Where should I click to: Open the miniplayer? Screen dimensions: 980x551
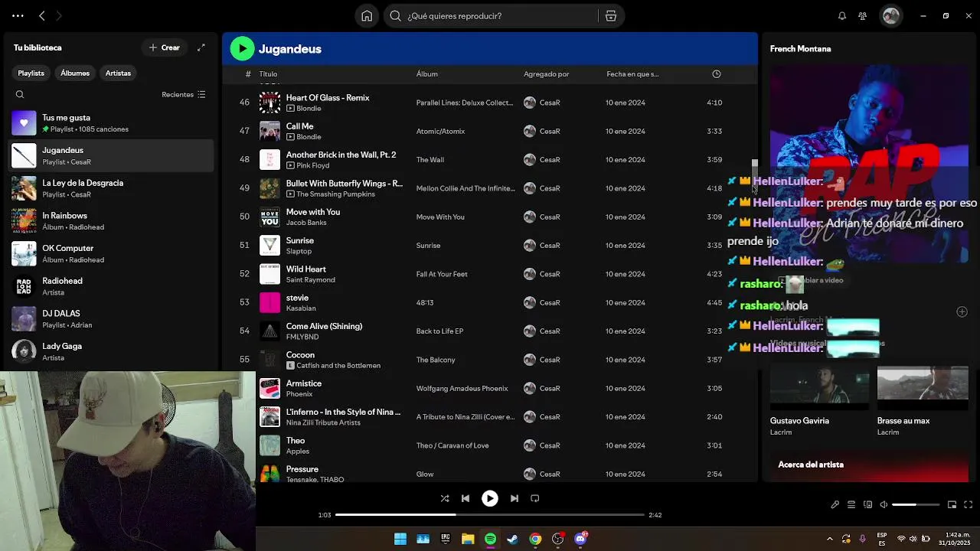[x=952, y=504]
